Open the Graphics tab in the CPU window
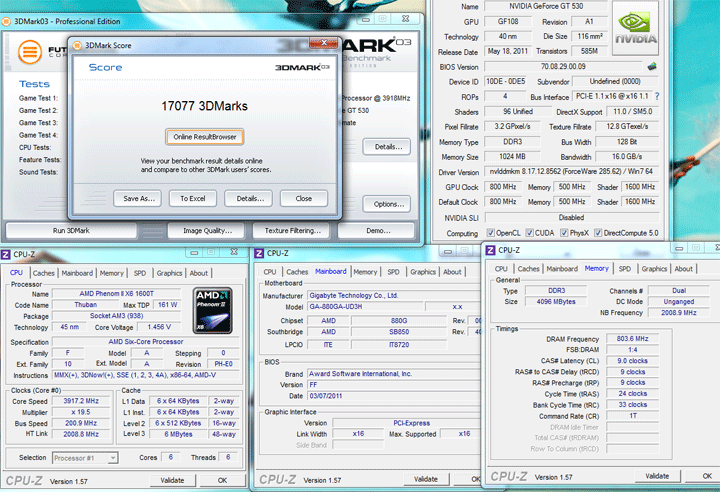This screenshot has height=492, width=720. (169, 273)
